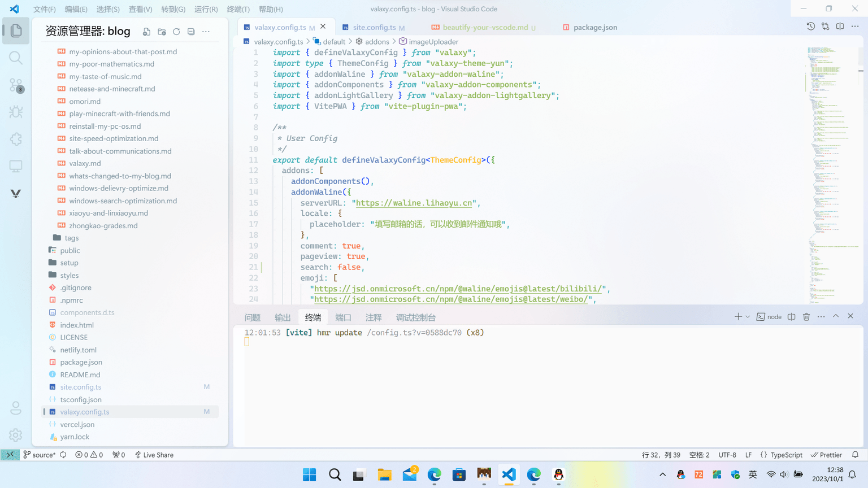The image size is (868, 488).
Task: Kill the terminal with trash icon
Action: (x=806, y=317)
